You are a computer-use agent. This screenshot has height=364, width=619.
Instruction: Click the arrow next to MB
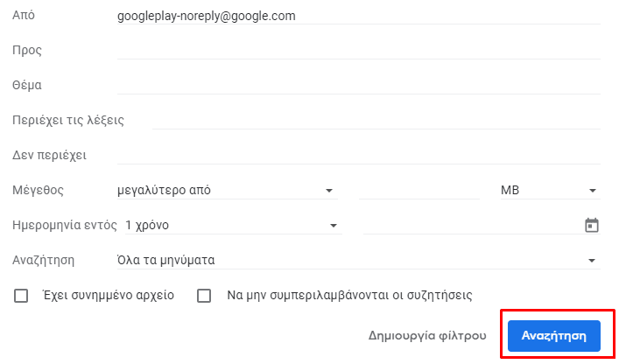pos(592,191)
